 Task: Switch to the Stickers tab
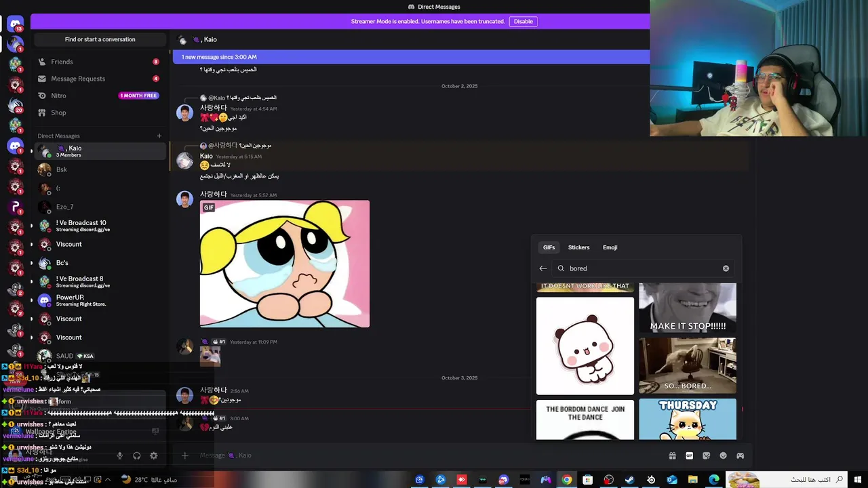pos(578,247)
